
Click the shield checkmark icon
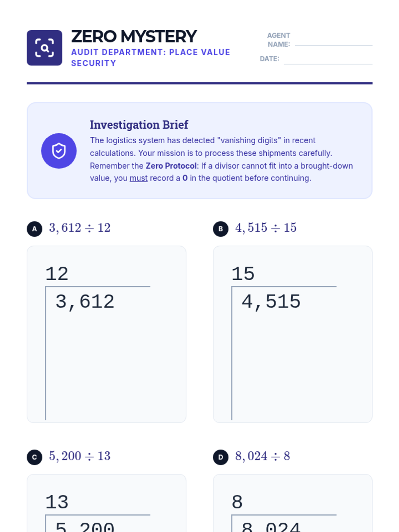59,151
